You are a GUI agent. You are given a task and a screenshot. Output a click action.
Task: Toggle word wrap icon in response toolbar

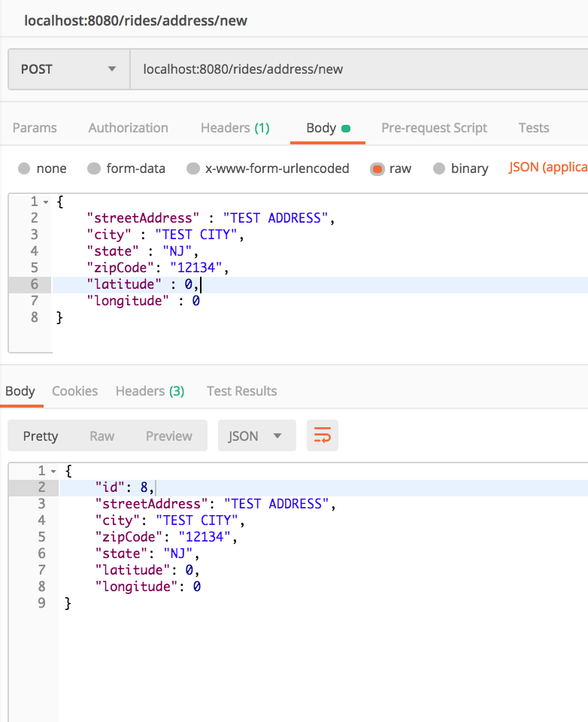[x=323, y=435]
